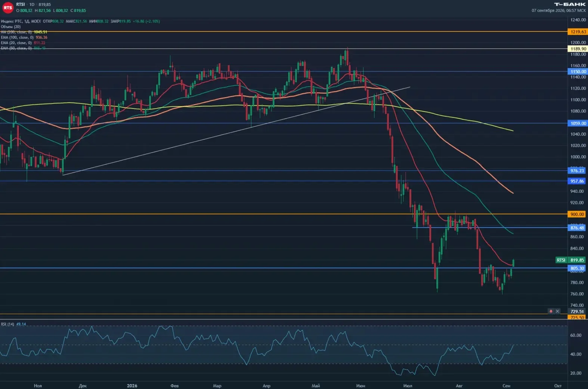Viewport: 588px width, 389px height.
Task: Click the 1D timeframe label beside RTSI
Action: 32,4
